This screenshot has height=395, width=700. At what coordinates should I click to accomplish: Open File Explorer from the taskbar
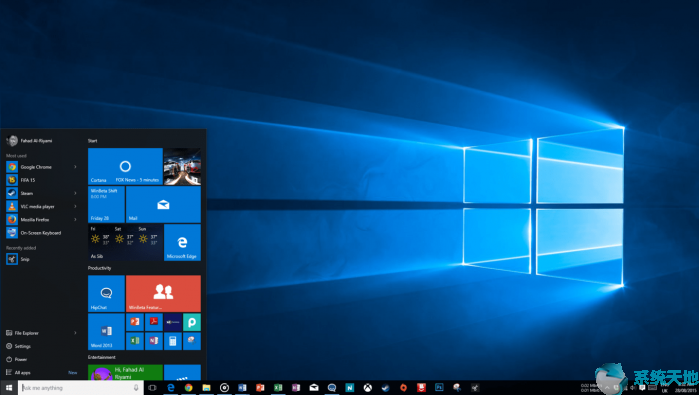206,388
